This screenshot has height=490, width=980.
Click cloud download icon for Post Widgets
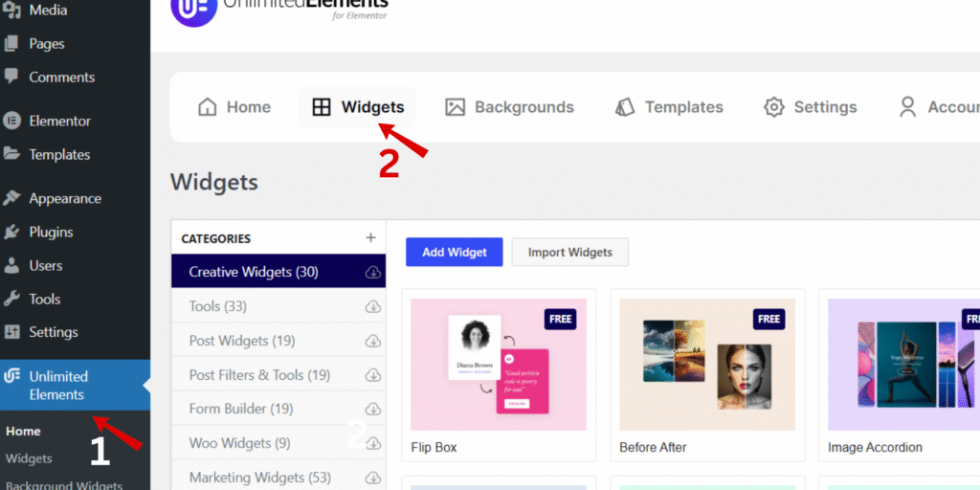pos(373,341)
